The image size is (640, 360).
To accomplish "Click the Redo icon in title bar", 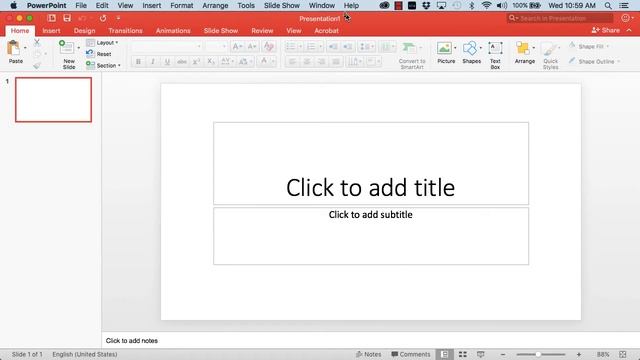I will click(x=103, y=18).
